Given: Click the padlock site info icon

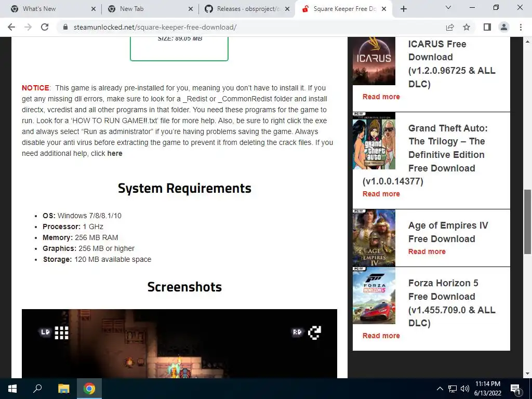Looking at the screenshot, I should 66,27.
